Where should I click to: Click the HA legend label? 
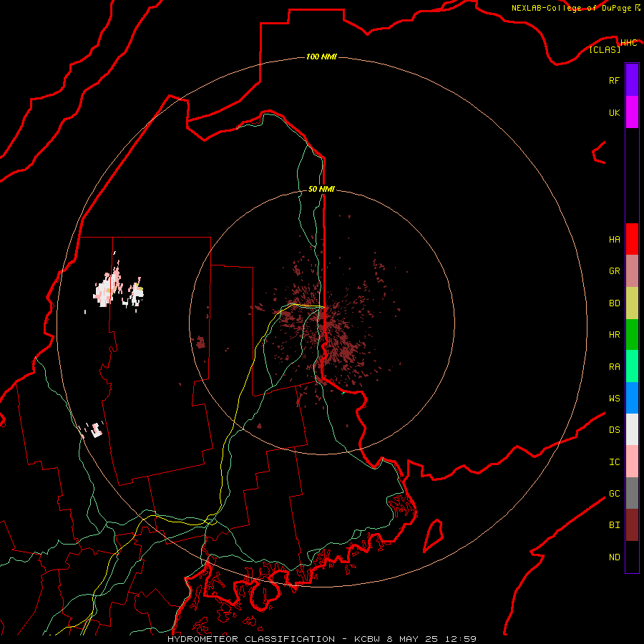tap(614, 239)
